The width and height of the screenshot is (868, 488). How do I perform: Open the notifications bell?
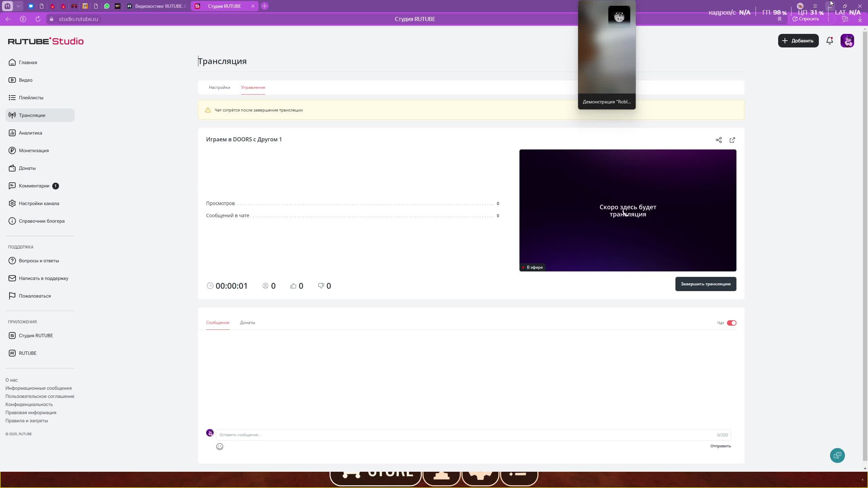[829, 41]
